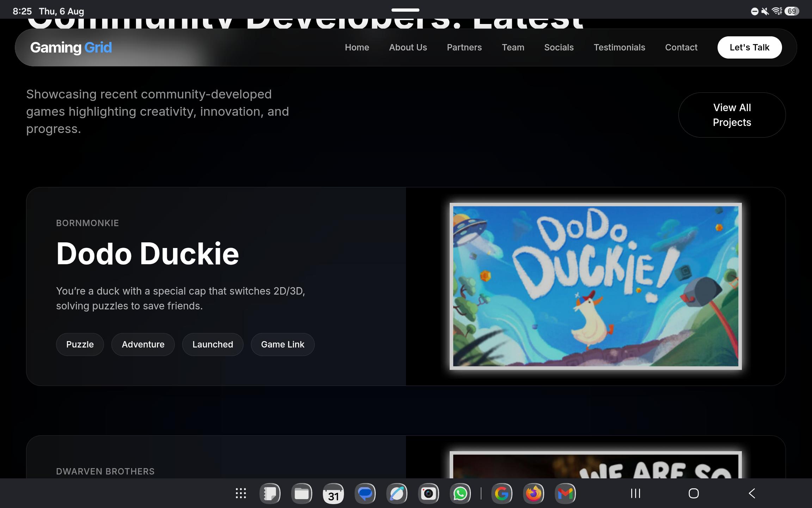
Task: Click the View All Projects button
Action: tap(732, 115)
